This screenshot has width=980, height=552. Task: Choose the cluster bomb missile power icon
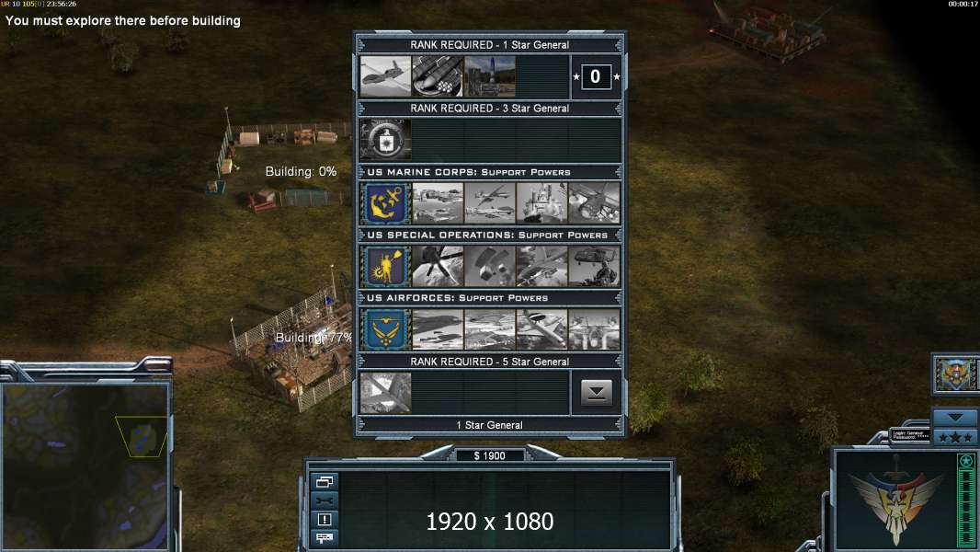(438, 76)
